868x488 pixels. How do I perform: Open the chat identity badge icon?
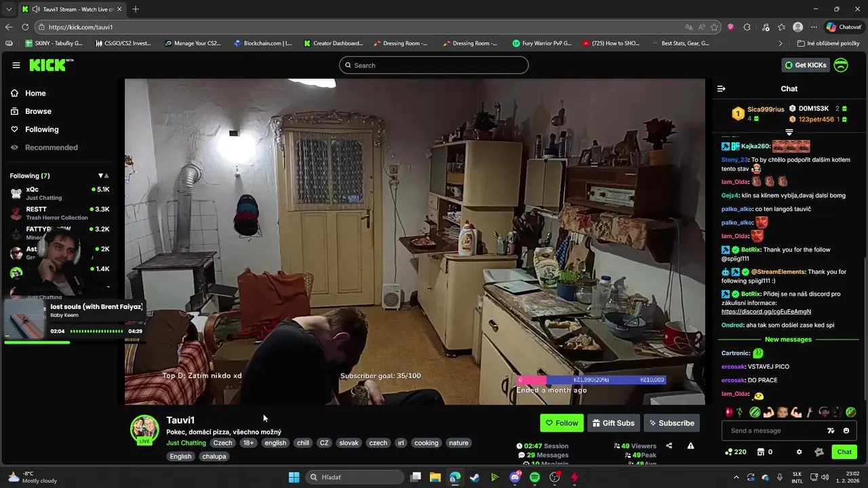coord(819,452)
